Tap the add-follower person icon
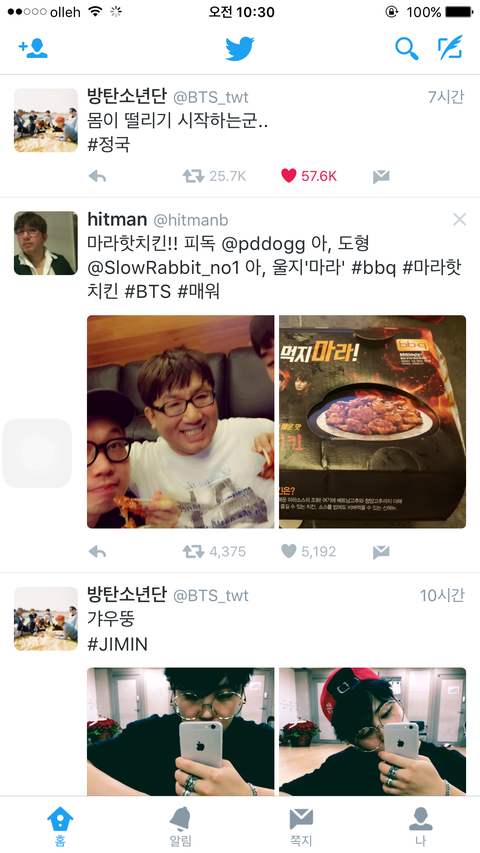Viewport: 480px width, 853px height. pyautogui.click(x=33, y=48)
